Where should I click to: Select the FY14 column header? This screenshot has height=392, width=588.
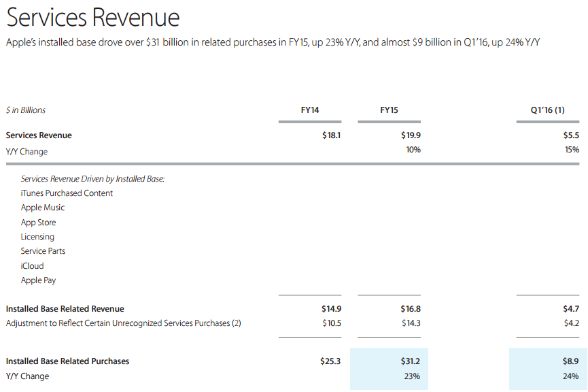coord(310,110)
